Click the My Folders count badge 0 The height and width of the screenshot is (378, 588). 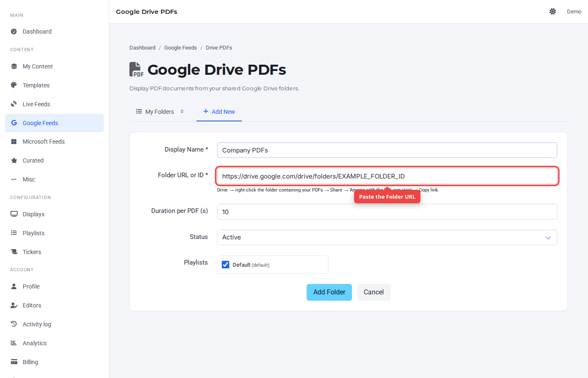(x=182, y=112)
